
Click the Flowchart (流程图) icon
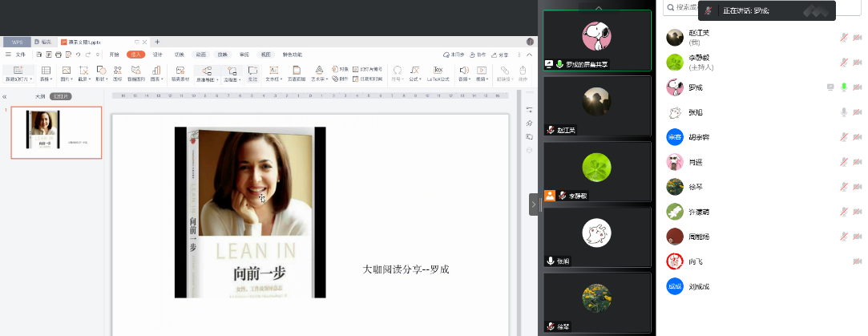coord(232,71)
